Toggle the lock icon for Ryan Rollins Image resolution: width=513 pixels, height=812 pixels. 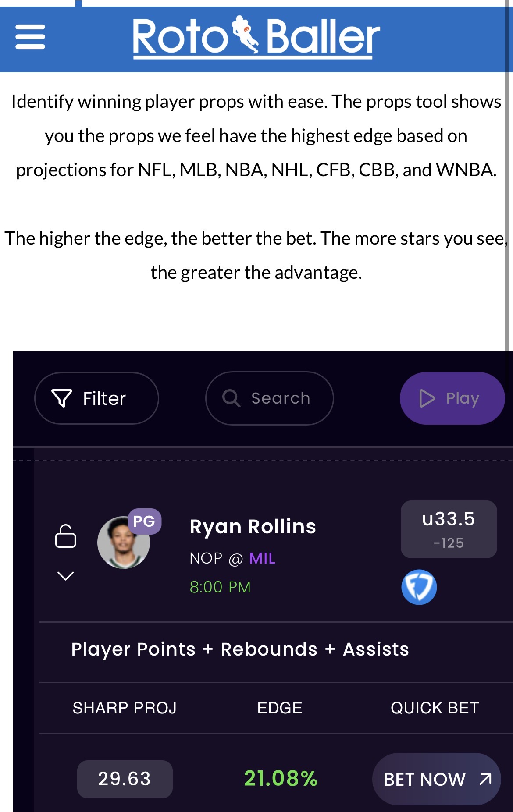pyautogui.click(x=65, y=536)
